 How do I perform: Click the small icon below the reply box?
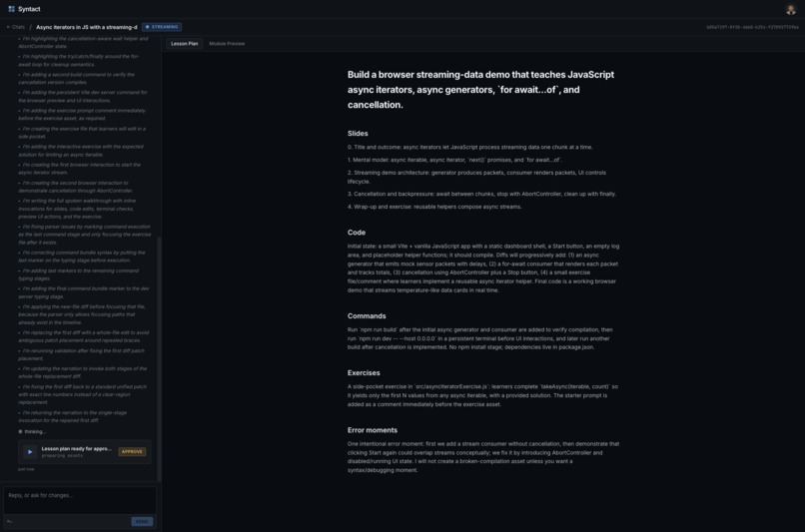9,522
